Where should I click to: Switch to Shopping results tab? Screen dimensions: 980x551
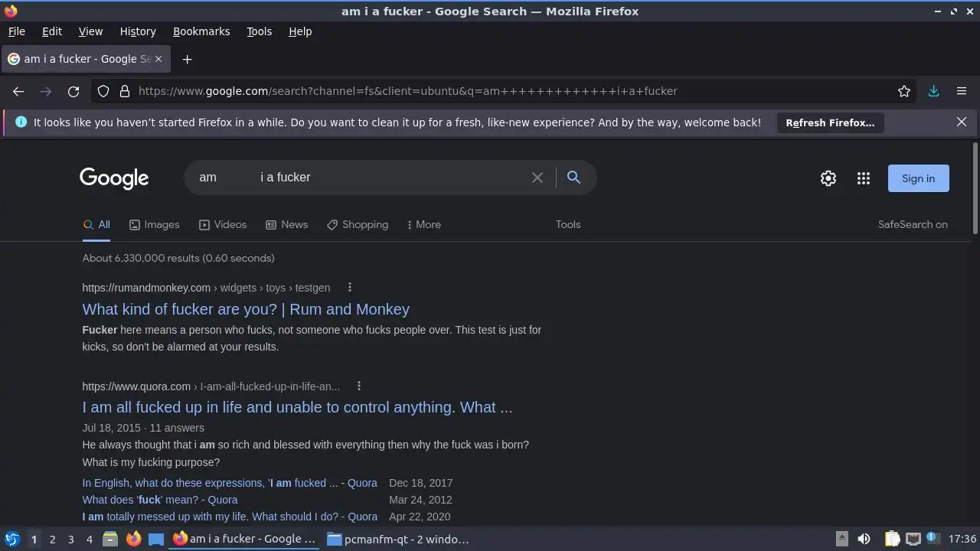pyautogui.click(x=358, y=224)
